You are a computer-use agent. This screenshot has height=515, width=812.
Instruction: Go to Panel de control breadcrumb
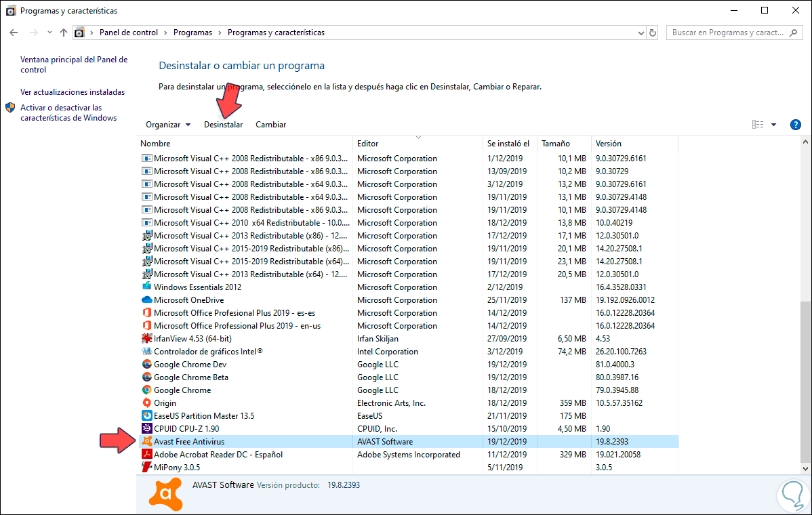coord(128,33)
